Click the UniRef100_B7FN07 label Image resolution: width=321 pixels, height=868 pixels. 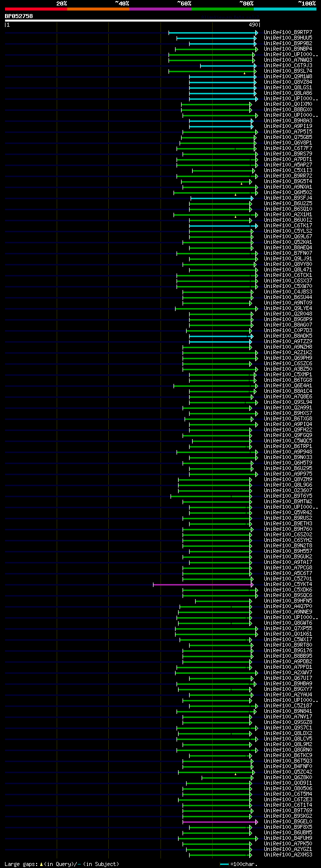(x=288, y=253)
